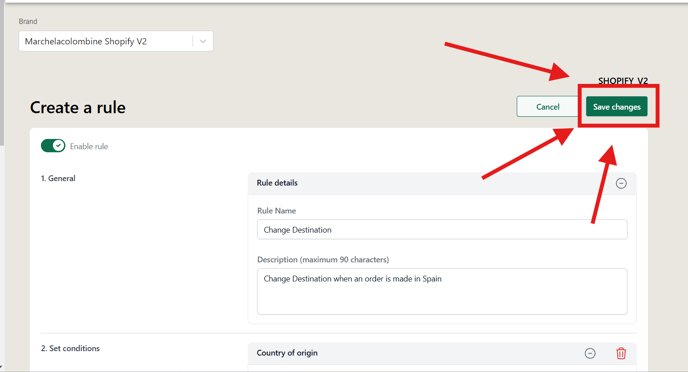Select the Marchelacolombine Shopify V2 brand box
688x372 pixels.
coord(116,41)
